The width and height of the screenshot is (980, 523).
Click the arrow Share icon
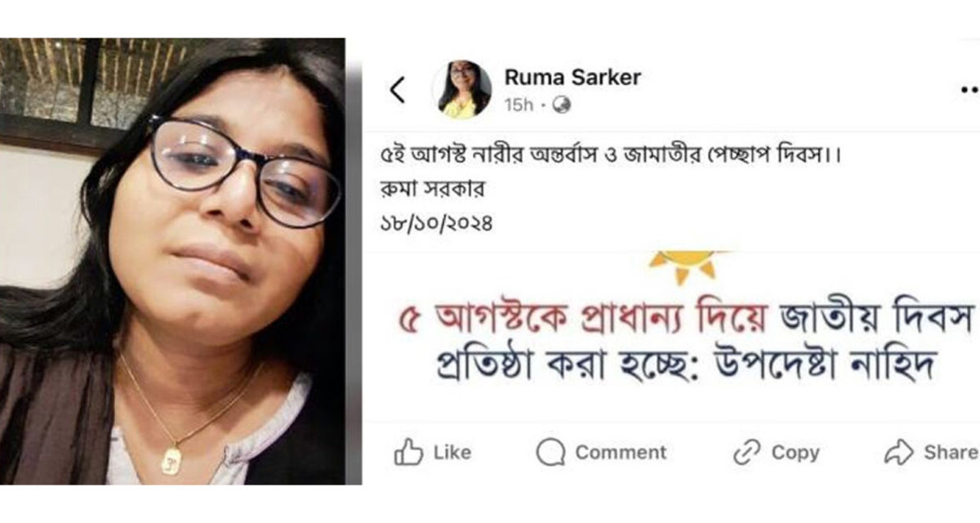[x=899, y=452]
